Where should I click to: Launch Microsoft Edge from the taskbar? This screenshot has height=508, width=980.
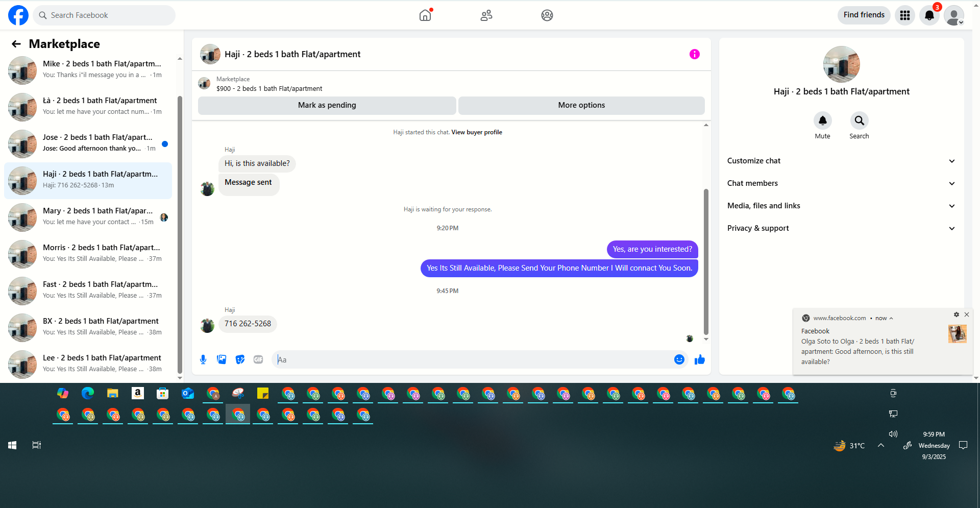[x=88, y=393]
